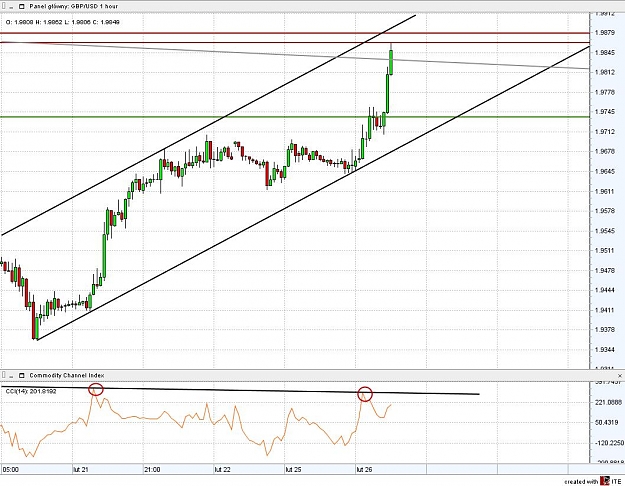Click the 1.9545 price axis label
This screenshot has height=486, width=625.
coord(604,231)
